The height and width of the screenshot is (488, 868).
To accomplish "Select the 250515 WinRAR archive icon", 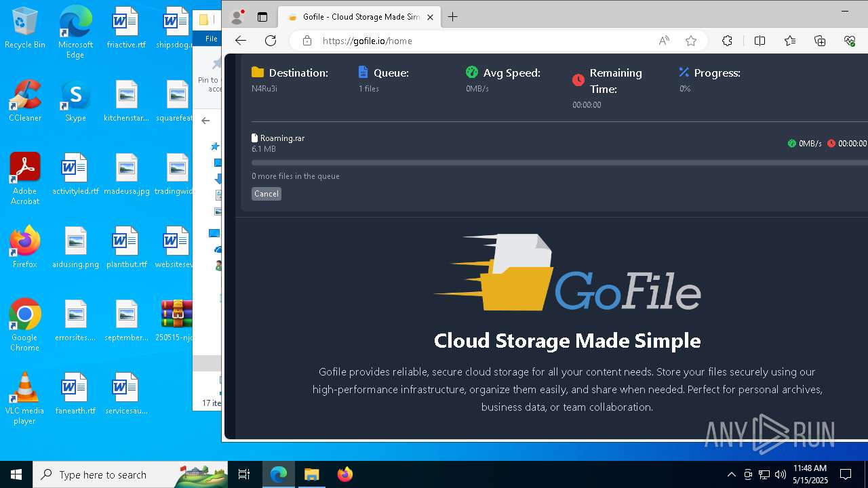I will click(x=176, y=321).
